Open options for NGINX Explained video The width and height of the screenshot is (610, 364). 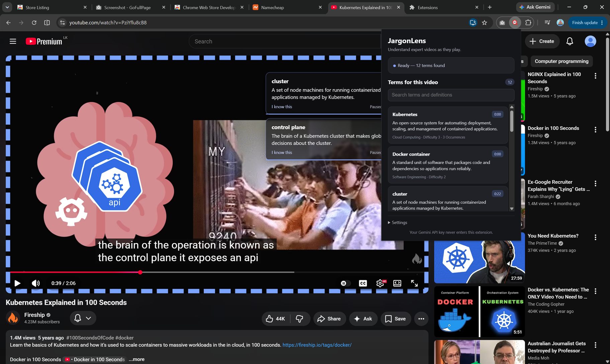point(595,76)
